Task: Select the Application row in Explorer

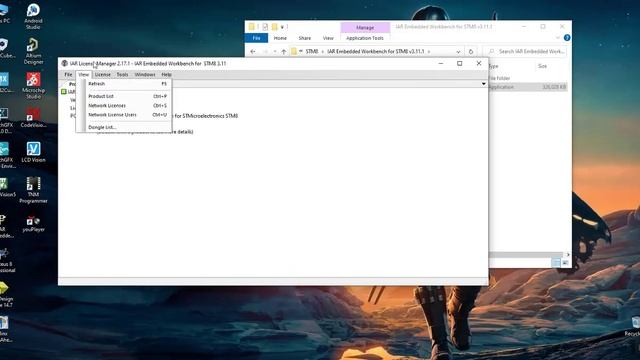Action: 527,87
